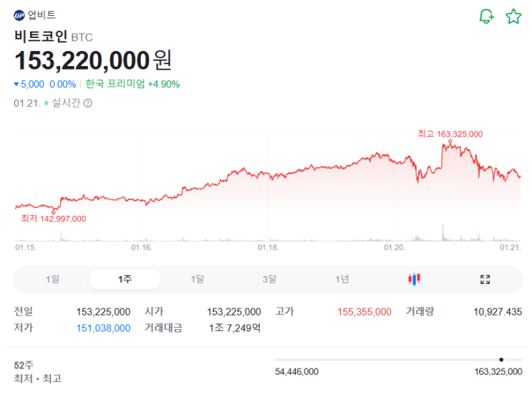This screenshot has height=395, width=532.
Task: Click the real-time info question mark icon
Action: 88,103
